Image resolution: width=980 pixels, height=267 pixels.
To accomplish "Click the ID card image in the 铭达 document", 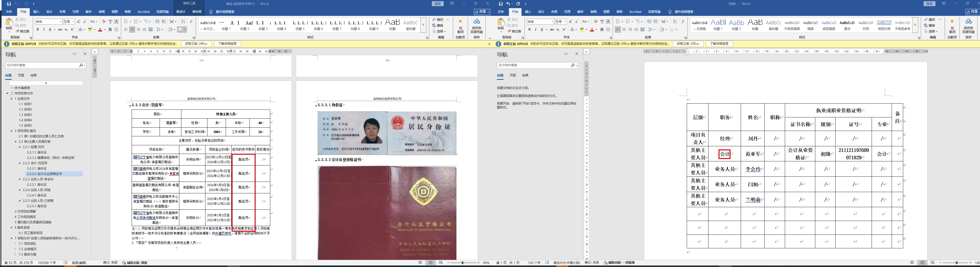I will 387,133.
